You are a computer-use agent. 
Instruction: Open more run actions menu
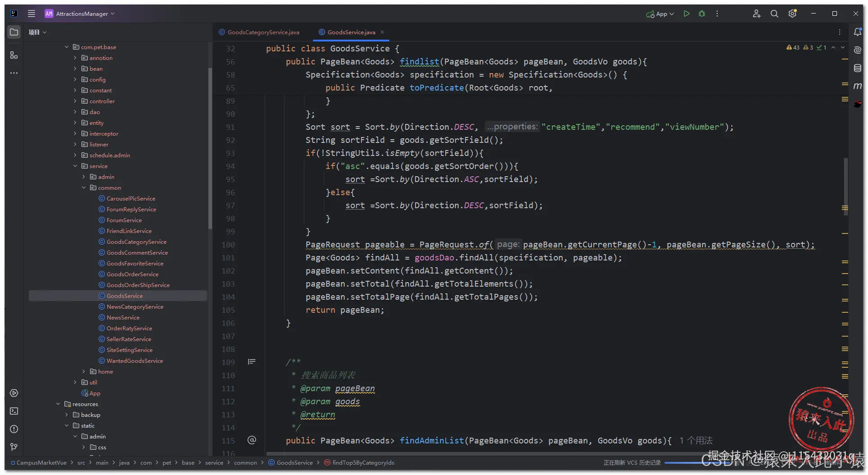coord(717,14)
